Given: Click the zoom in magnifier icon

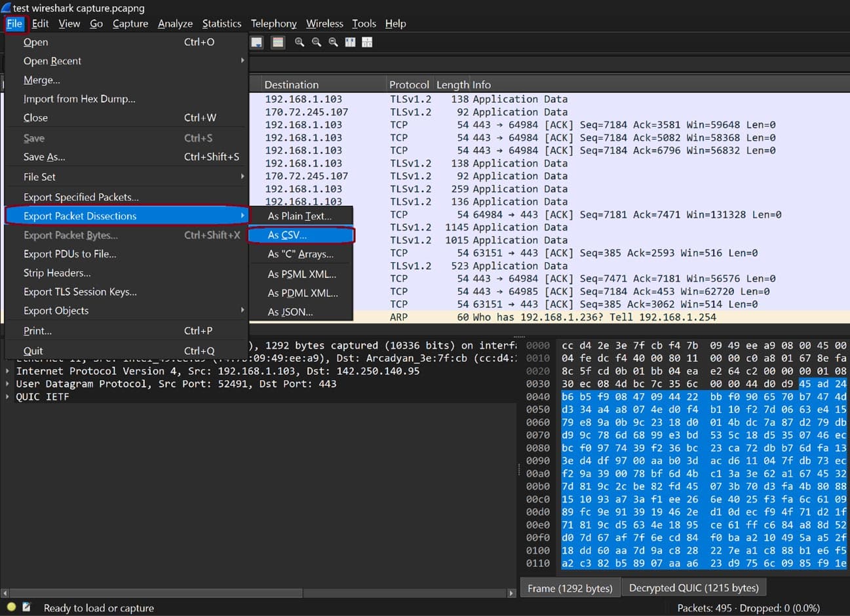Looking at the screenshot, I should [x=299, y=42].
